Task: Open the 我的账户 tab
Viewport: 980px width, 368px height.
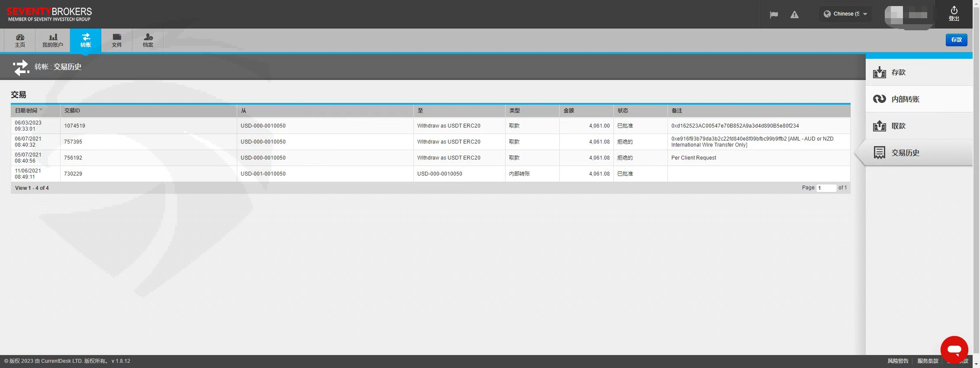Action: (53, 40)
